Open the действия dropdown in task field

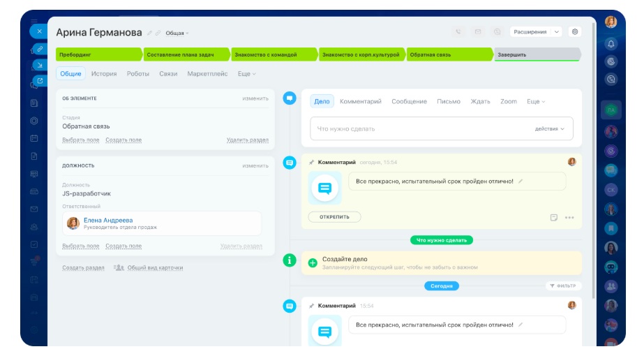549,128
